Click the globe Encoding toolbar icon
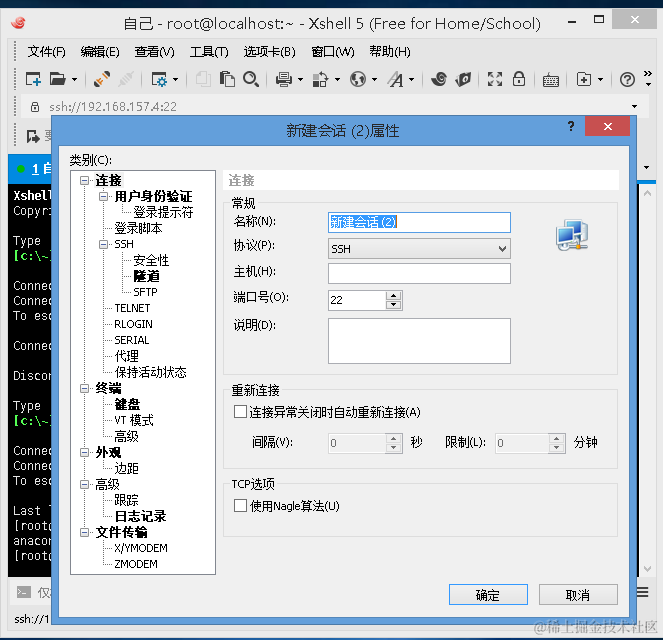The height and width of the screenshot is (640, 663). [x=358, y=79]
